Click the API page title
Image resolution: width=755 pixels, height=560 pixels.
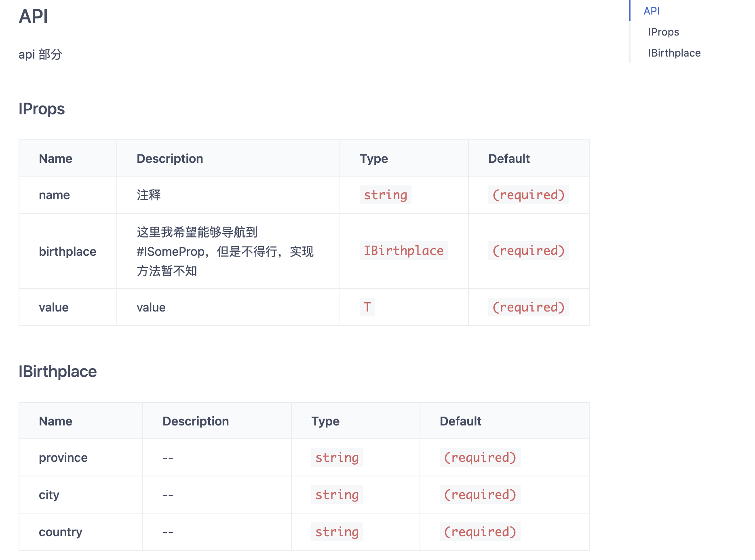click(x=34, y=17)
